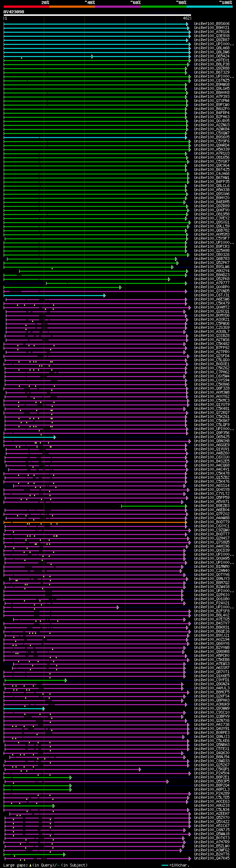236x868 pixels.
Task: Select hit label UniRef100_Q9ARD4
Action: 212,145
